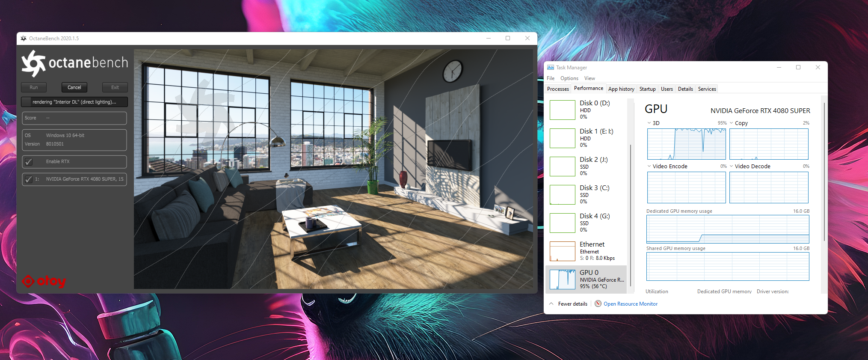Viewport: 868px width, 360px height.
Task: Open the Copy engine graph dropdown
Action: 732,123
